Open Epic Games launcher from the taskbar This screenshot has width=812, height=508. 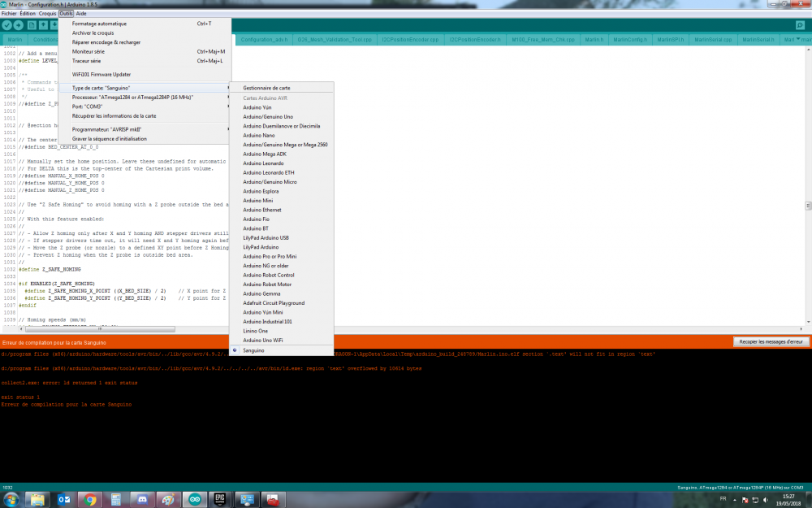click(x=221, y=500)
